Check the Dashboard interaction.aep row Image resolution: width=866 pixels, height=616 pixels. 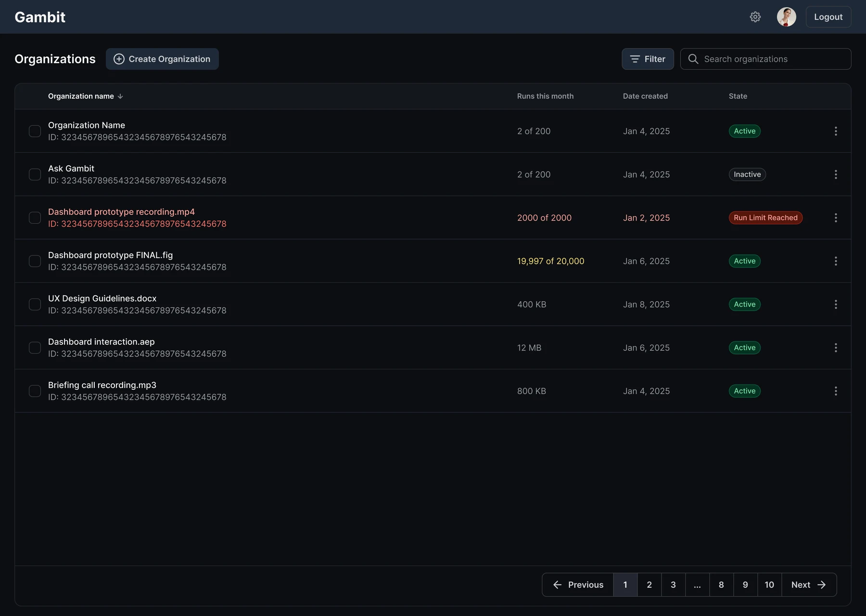coord(35,347)
